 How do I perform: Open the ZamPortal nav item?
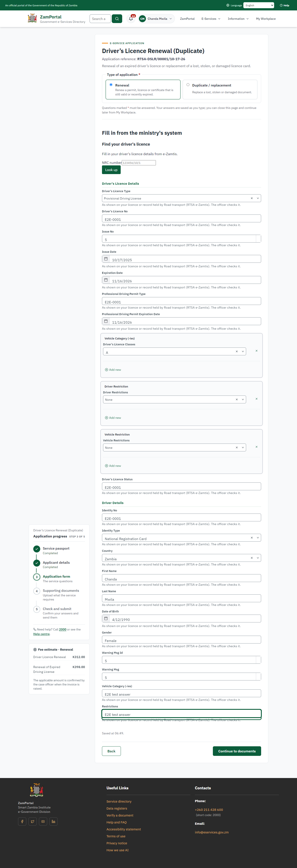click(187, 19)
